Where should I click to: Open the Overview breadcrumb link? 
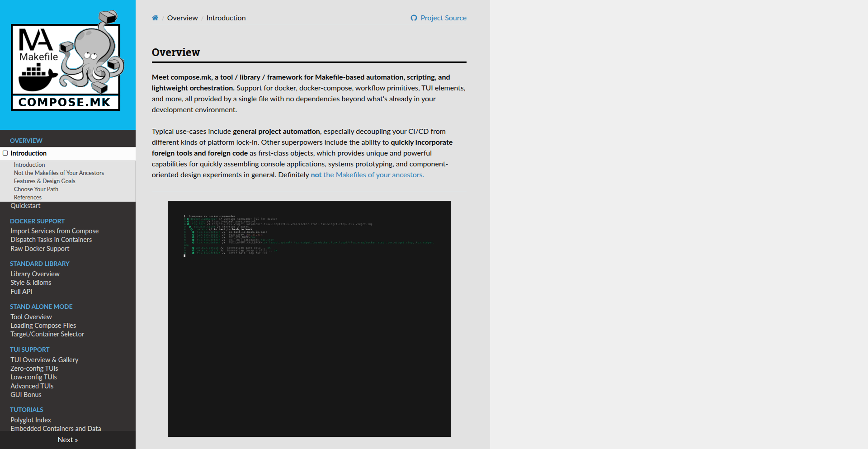click(182, 18)
